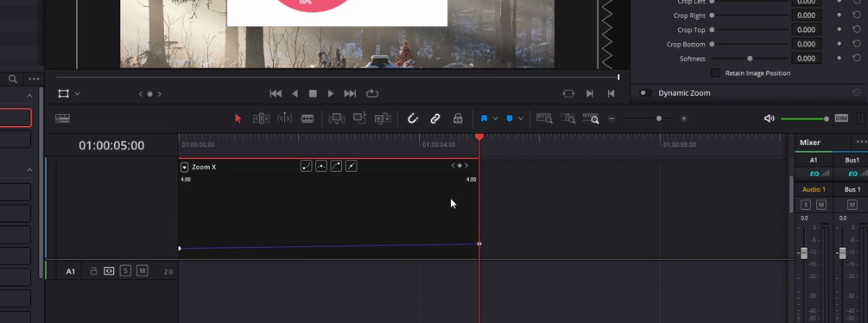This screenshot has width=868, height=323.
Task: Click the Audio 1 mixer fader
Action: pyautogui.click(x=804, y=253)
